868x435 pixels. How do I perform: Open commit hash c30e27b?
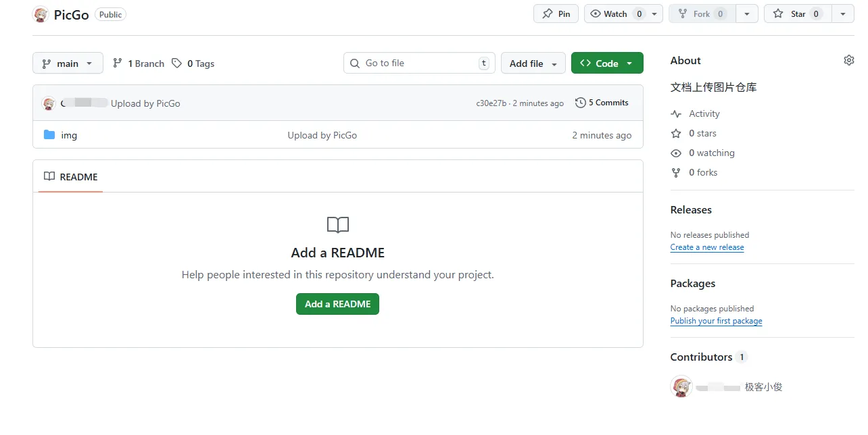[491, 103]
